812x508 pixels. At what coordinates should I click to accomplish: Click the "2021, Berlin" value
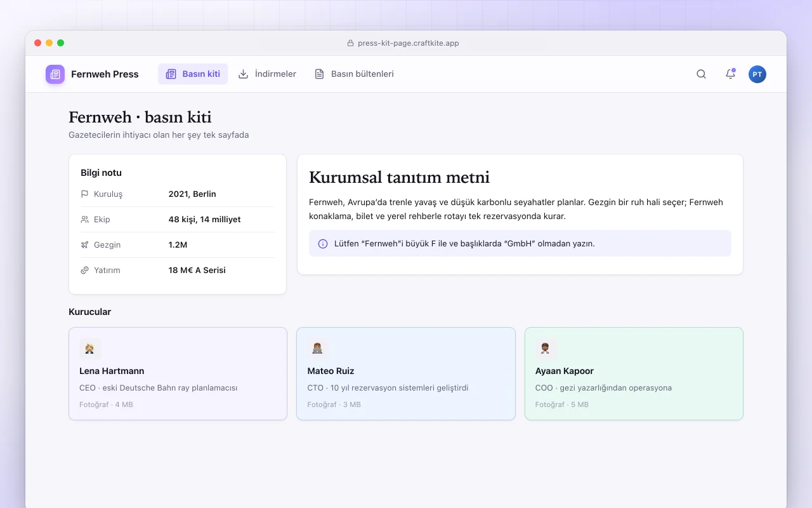(x=192, y=194)
